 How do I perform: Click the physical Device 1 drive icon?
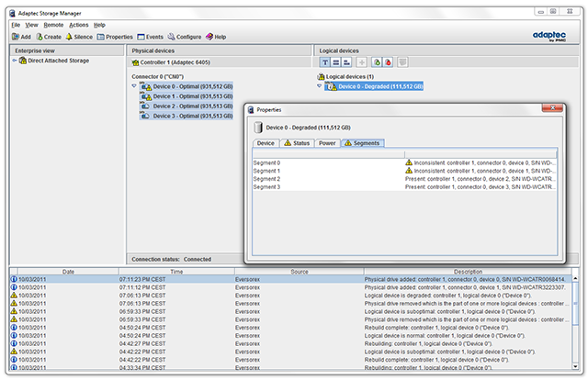[146, 96]
